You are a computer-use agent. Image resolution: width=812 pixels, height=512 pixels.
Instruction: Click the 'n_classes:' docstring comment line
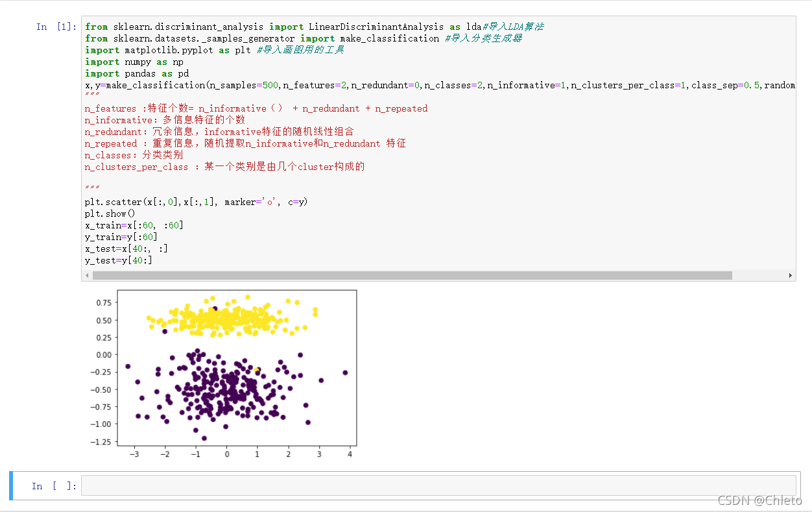click(134, 155)
